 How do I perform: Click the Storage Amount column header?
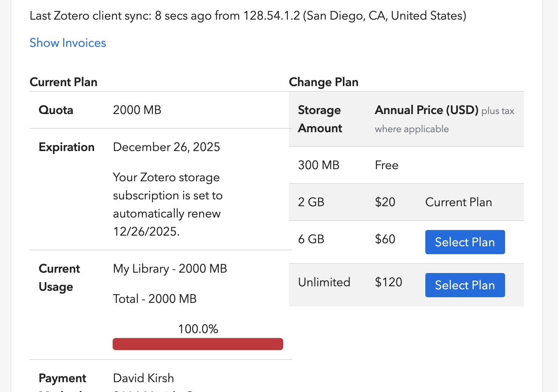320,119
